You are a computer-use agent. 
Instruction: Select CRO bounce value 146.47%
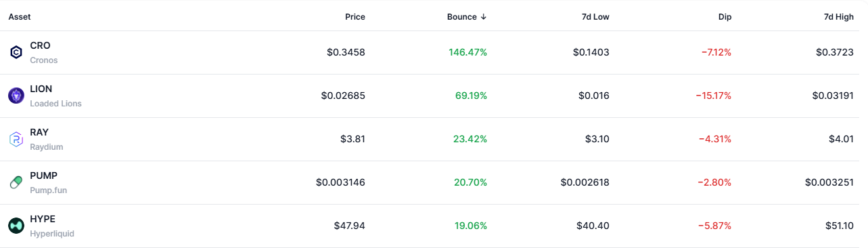point(467,52)
